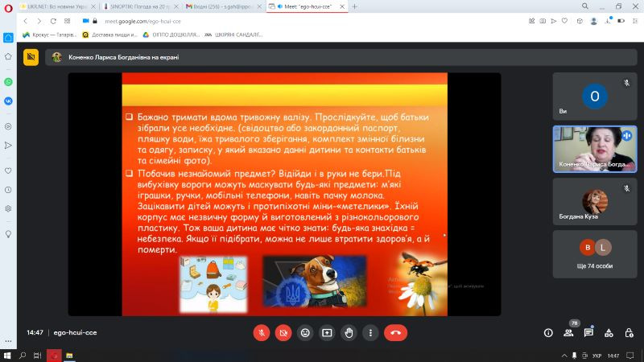This screenshot has height=362, width=644.
Task: Open the Opera account profile icon
Action: (593, 22)
